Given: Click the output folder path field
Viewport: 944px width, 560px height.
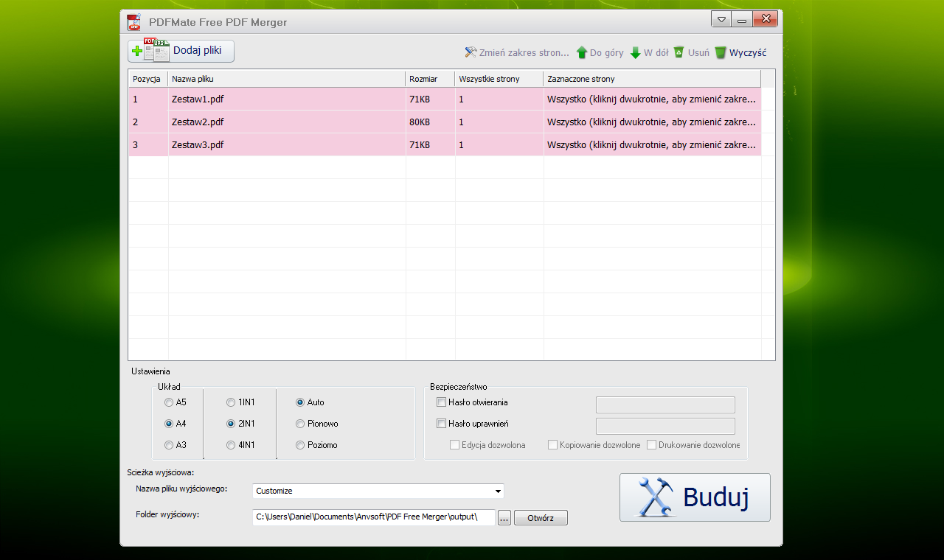Looking at the screenshot, I should pyautogui.click(x=373, y=517).
